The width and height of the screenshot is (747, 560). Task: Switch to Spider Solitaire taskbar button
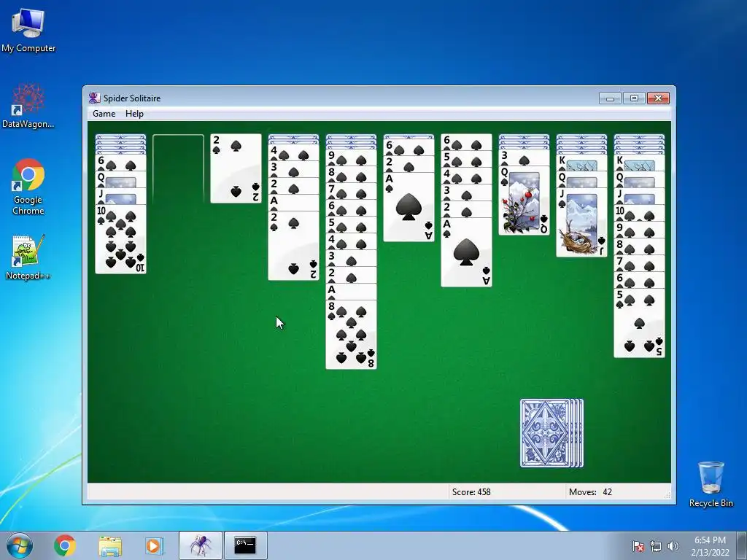(x=201, y=545)
